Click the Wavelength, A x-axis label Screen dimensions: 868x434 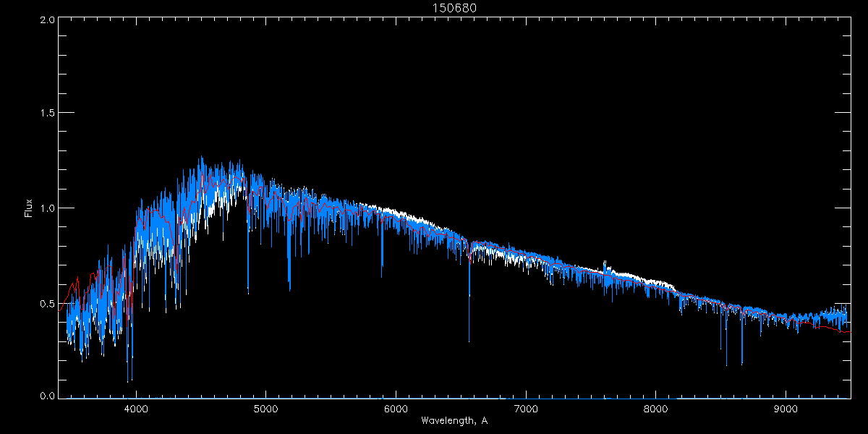(x=454, y=420)
